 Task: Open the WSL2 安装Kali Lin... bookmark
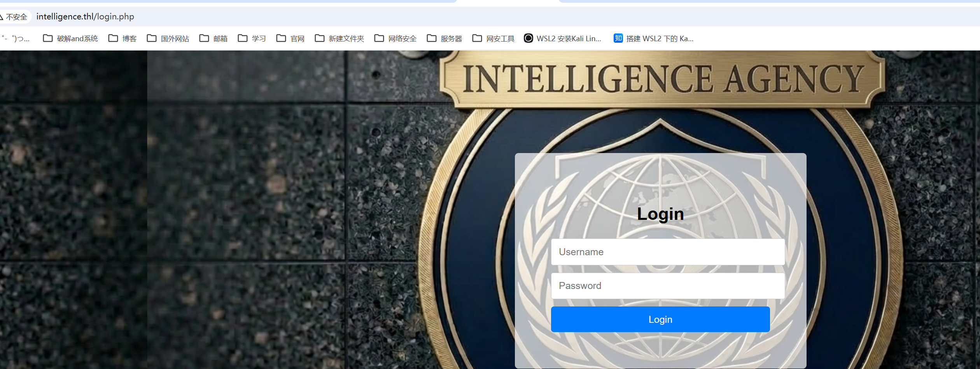(x=563, y=38)
